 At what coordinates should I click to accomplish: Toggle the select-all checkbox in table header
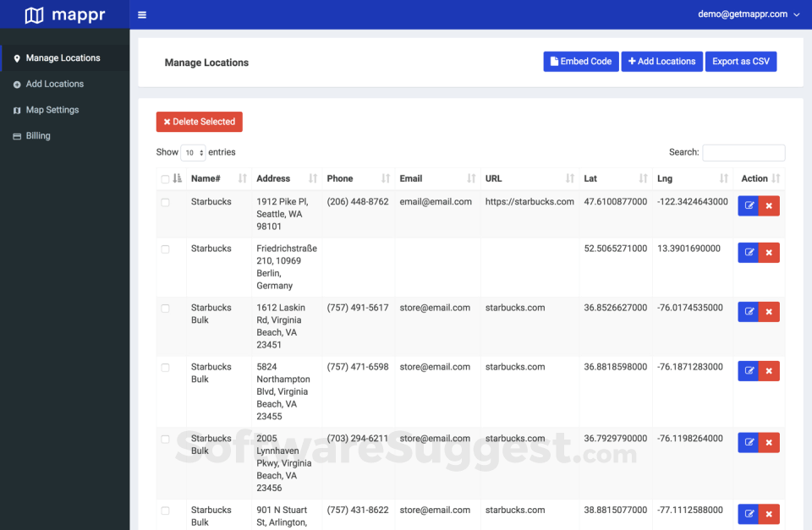[x=165, y=179]
